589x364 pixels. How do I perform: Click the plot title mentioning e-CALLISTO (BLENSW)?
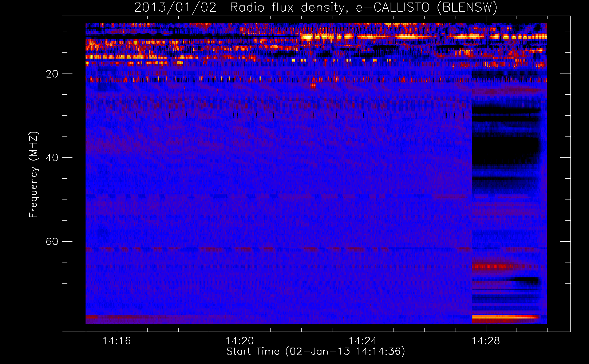click(315, 7)
